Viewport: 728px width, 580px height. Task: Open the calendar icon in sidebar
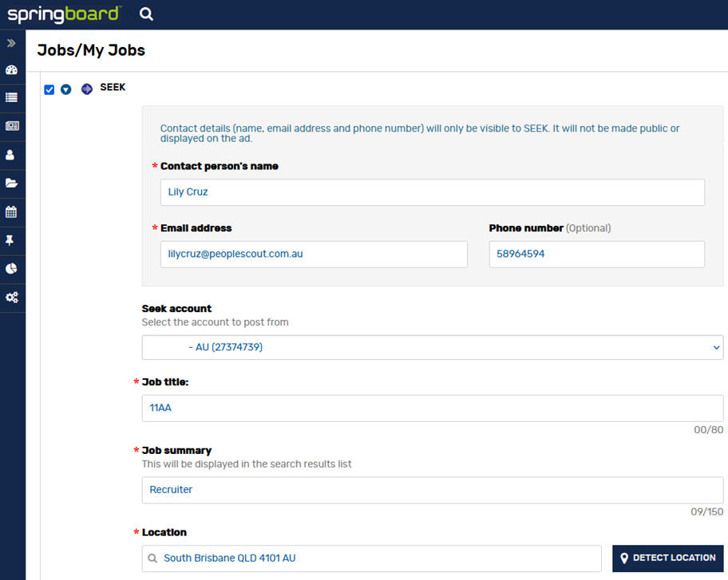[x=11, y=212]
